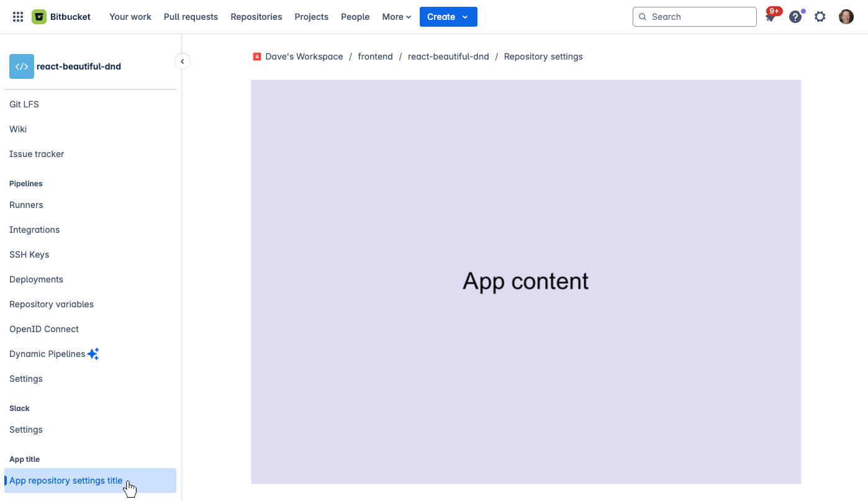Screen dimensions: 868x501
Task: Click the Pipelines section heading
Action: coord(26,184)
